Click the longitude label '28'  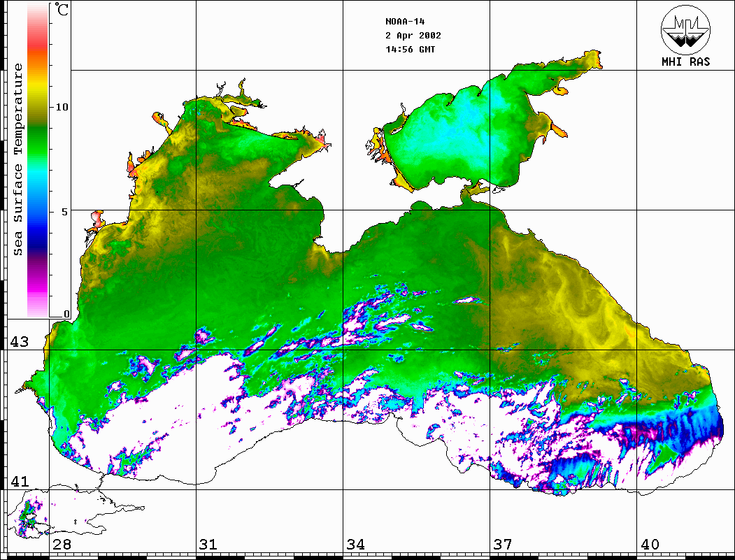point(62,544)
